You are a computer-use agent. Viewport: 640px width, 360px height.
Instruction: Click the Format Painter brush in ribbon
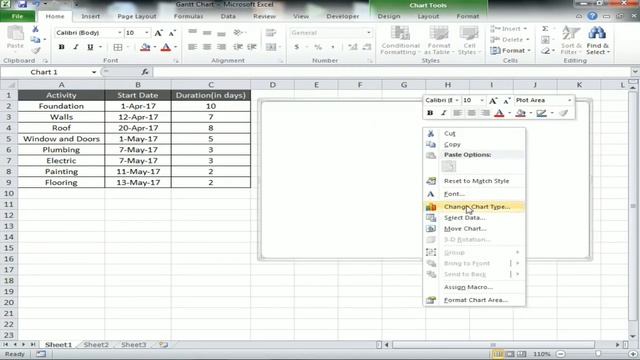point(36,50)
